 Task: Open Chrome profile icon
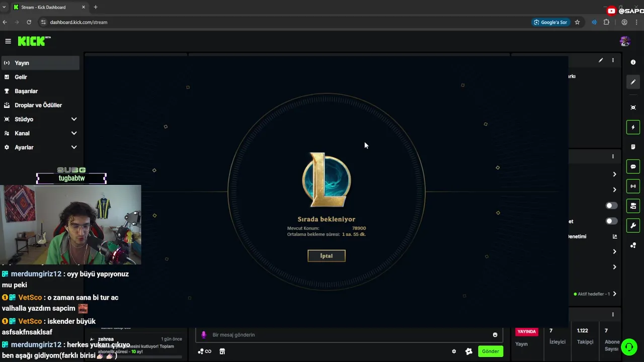click(624, 22)
